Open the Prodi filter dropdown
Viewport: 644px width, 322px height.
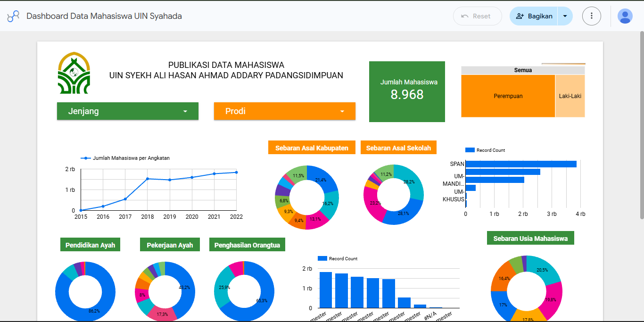pyautogui.click(x=285, y=111)
